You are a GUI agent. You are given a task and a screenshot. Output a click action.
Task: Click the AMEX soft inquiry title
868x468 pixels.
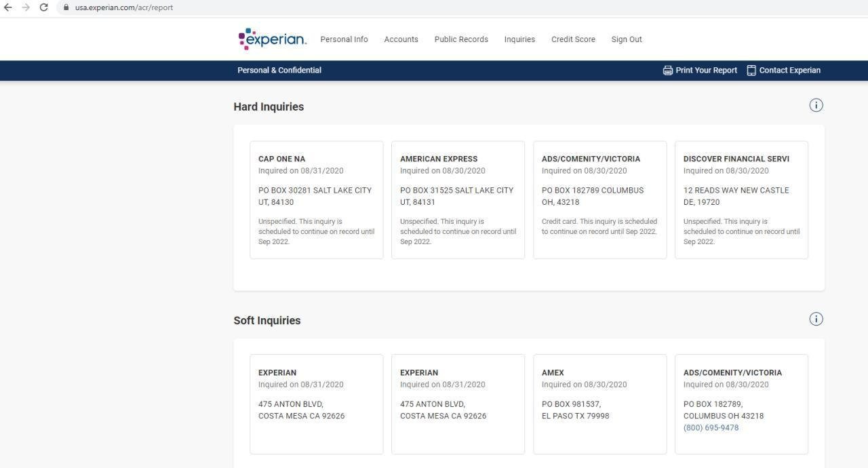pos(553,372)
